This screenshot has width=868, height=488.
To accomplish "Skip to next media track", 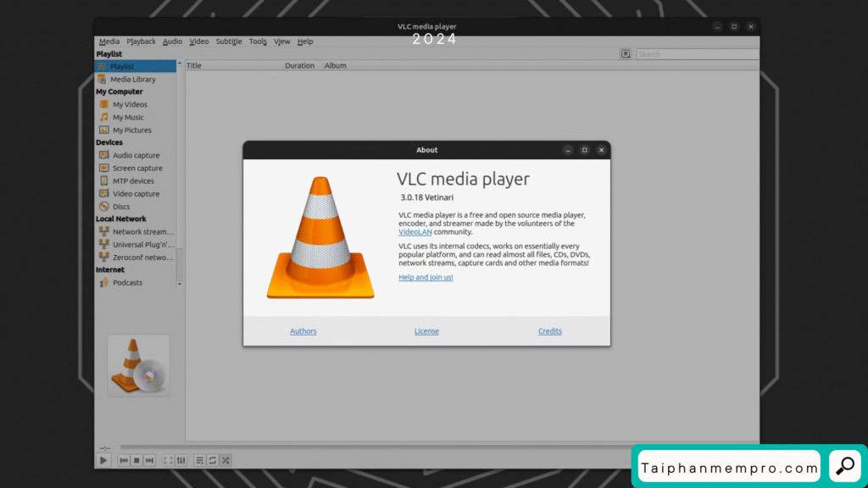I will pos(149,460).
